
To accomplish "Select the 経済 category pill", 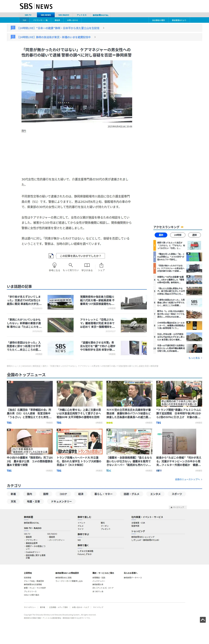I will [x=81, y=494].
